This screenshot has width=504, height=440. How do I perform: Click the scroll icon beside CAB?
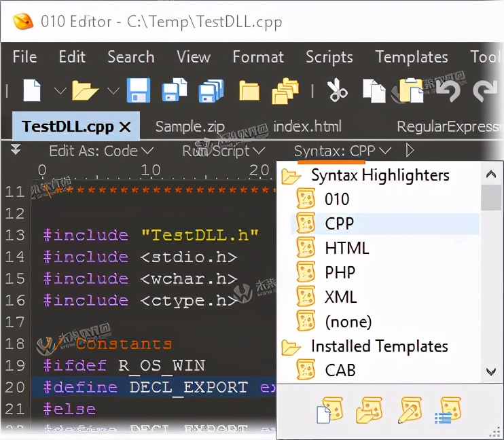point(305,369)
